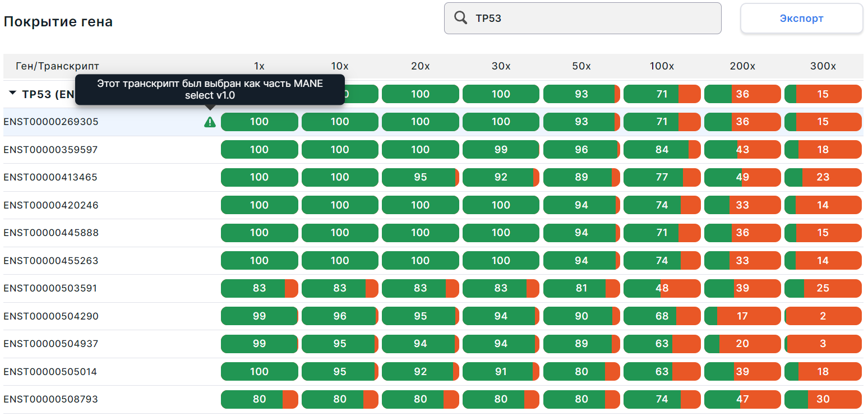This screenshot has height=416, width=868.
Task: Select transcript ENST00000504290
Action: click(51, 316)
